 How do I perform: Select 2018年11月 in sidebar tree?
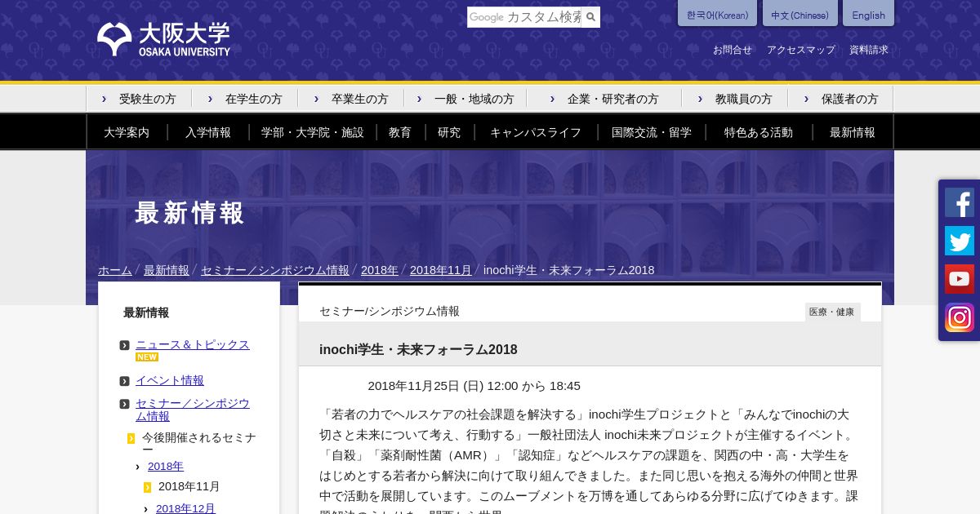coord(189,486)
